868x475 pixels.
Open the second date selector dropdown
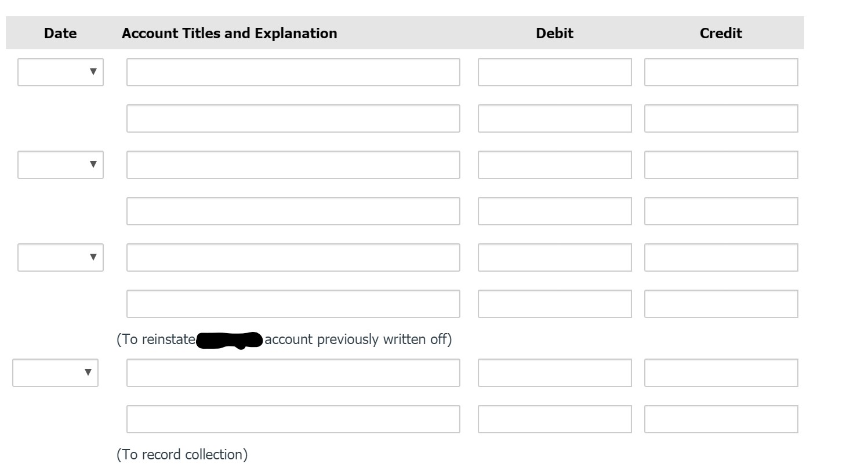[60, 165]
